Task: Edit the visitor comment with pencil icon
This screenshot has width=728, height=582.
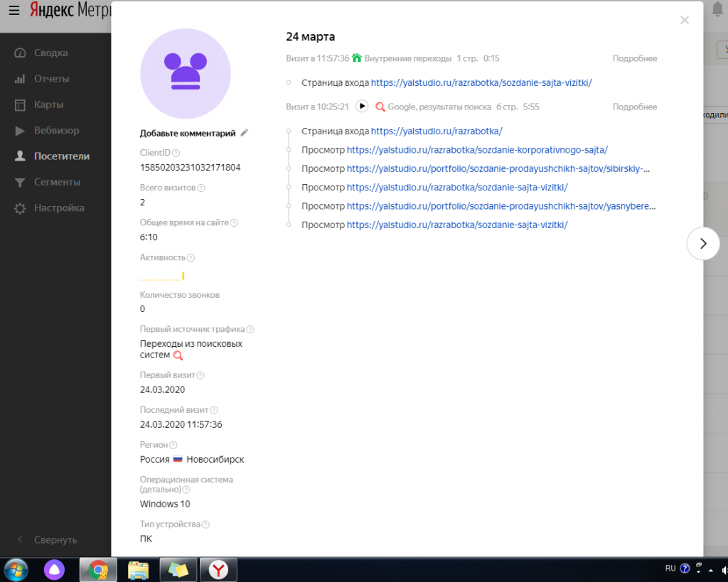Action: (245, 133)
